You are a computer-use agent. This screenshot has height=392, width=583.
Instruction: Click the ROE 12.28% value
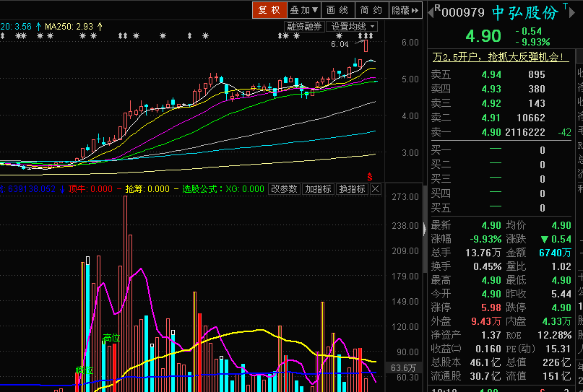pyautogui.click(x=554, y=335)
